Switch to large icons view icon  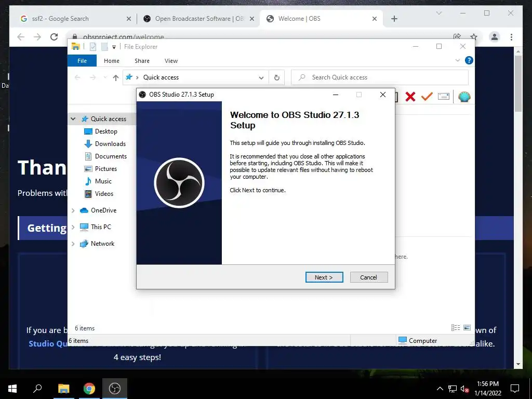tap(467, 327)
